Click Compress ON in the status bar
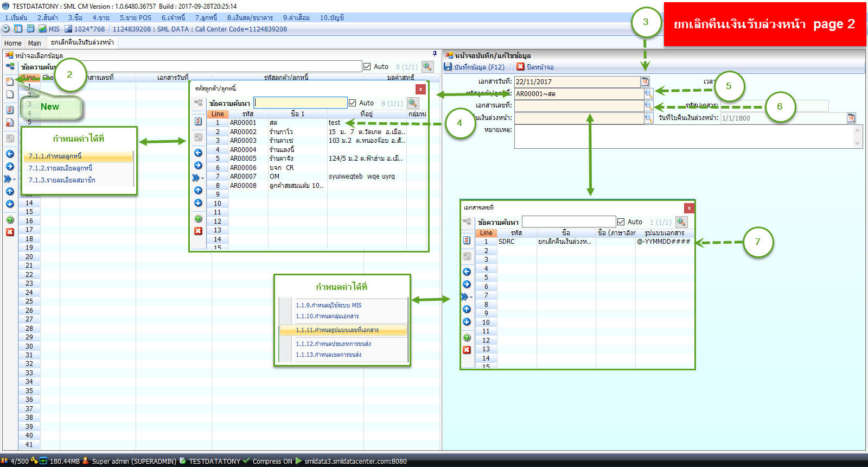Image resolution: width=868 pixels, height=467 pixels. [268, 461]
